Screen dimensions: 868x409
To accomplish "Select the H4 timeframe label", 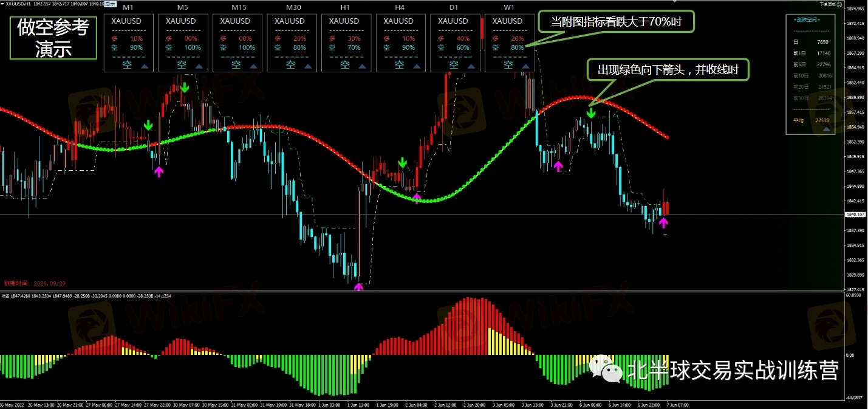I will pos(399,7).
